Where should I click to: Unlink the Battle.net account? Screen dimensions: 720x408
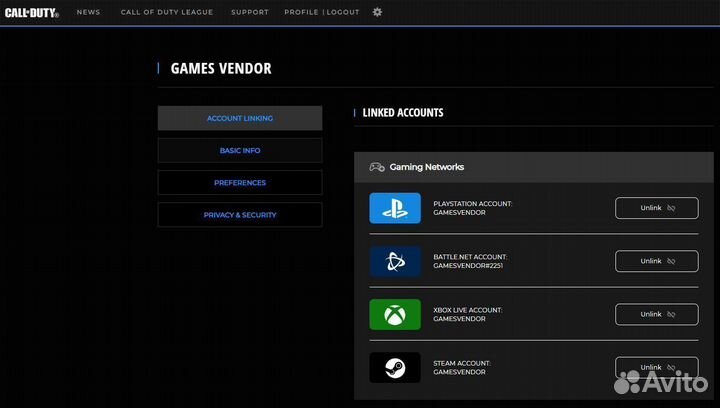click(656, 261)
